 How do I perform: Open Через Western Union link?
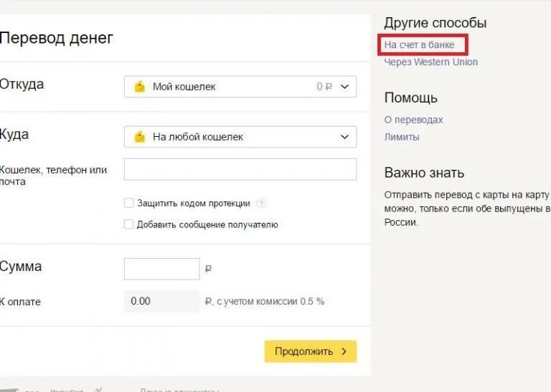[x=430, y=62]
